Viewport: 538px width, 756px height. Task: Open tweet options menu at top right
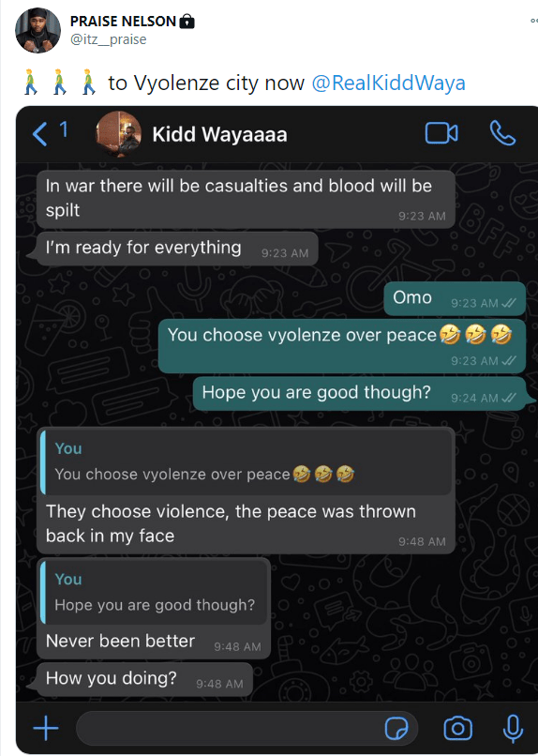(x=533, y=21)
